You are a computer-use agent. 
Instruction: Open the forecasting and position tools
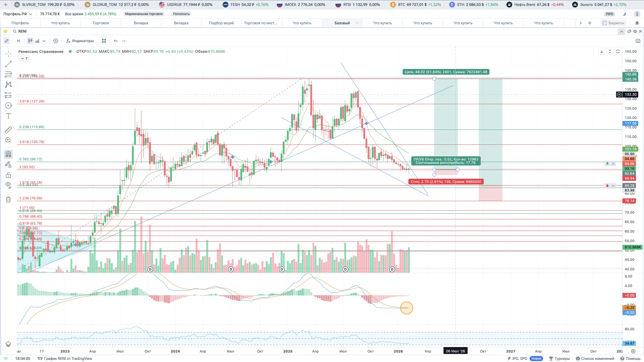coord(8,95)
